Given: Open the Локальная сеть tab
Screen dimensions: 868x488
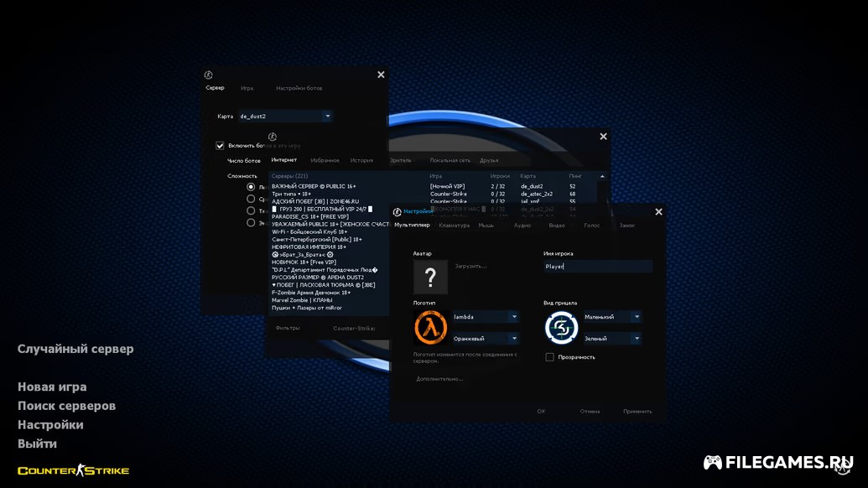Looking at the screenshot, I should click(x=450, y=160).
